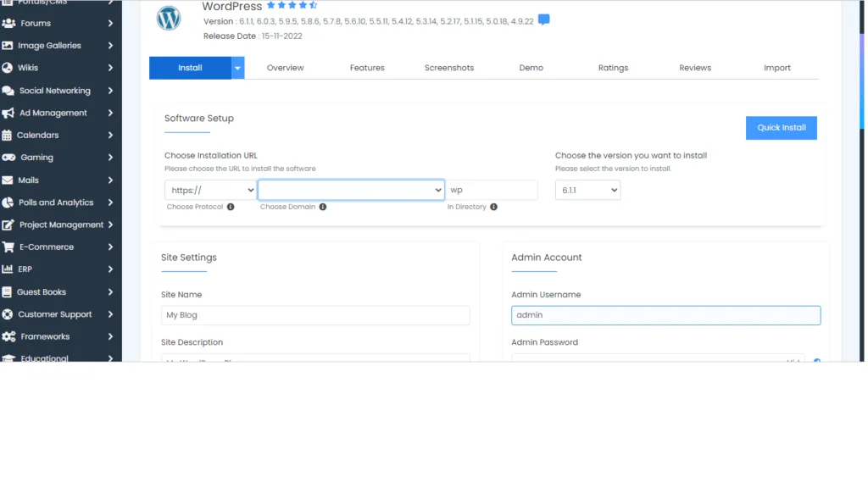
Task: Expand the Image Galleries category chevron
Action: click(x=110, y=46)
